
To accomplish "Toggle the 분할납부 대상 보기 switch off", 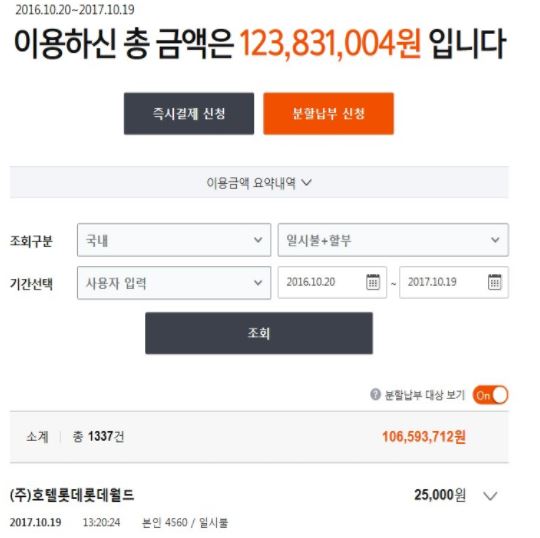I will coord(491,395).
